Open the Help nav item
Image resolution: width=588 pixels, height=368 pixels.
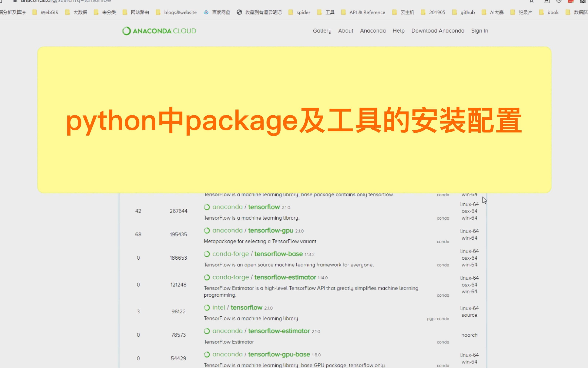[x=398, y=31]
